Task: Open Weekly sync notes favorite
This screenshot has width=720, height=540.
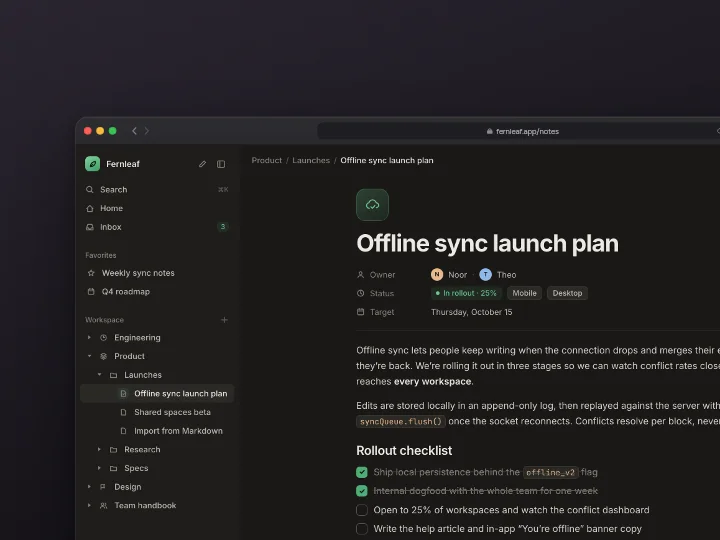Action: pos(157,273)
